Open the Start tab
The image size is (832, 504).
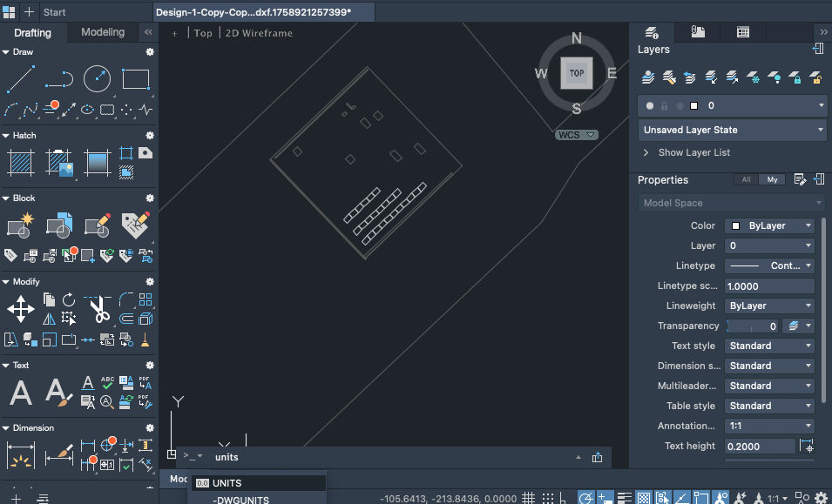click(x=54, y=12)
